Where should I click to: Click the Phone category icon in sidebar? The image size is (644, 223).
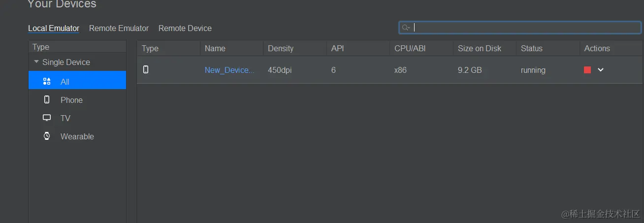pyautogui.click(x=47, y=100)
